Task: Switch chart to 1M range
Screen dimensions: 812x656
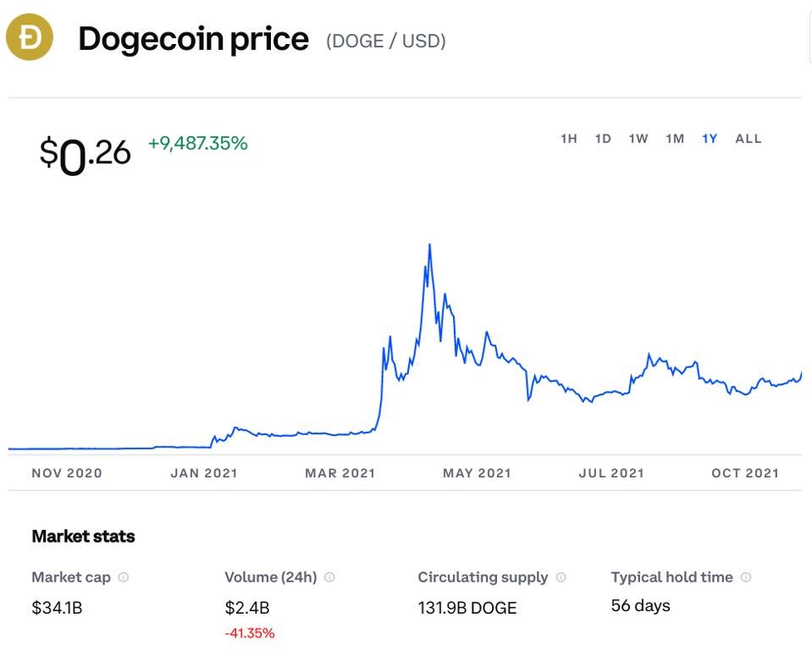Action: click(675, 139)
